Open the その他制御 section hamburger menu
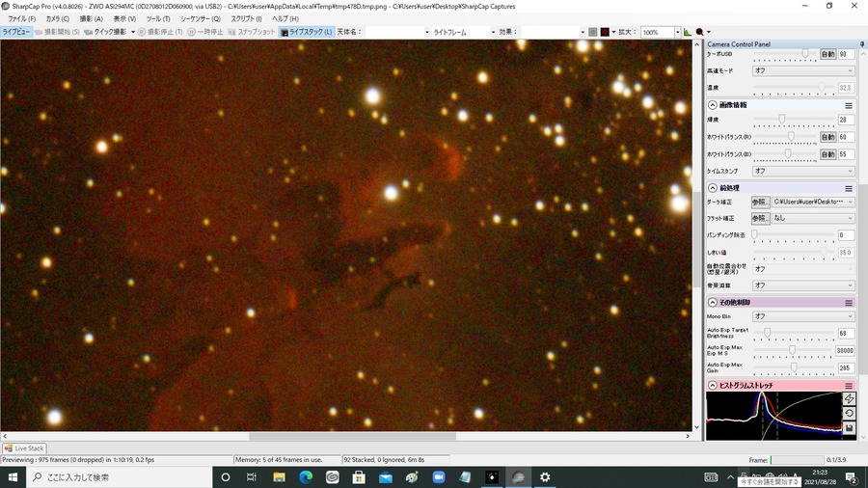868x488 pixels. coord(849,303)
